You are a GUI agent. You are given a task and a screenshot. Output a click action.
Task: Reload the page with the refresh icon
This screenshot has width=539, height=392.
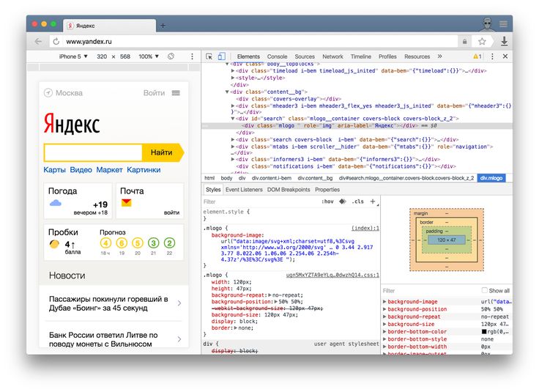tap(56, 42)
